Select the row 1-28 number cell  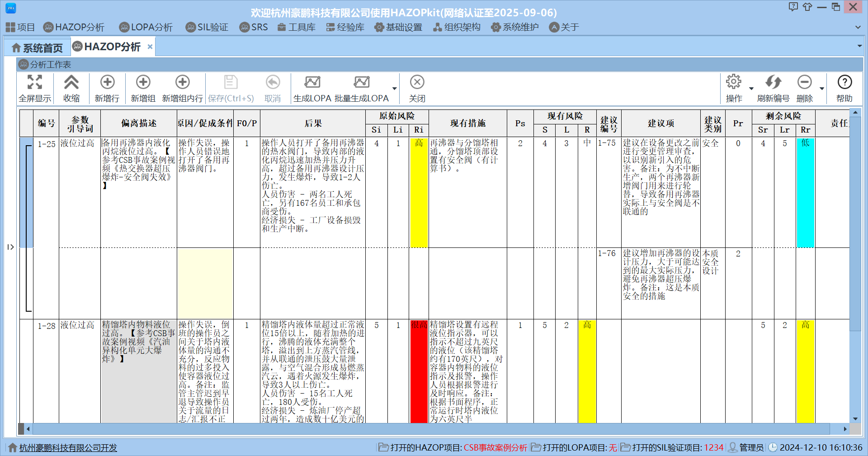point(46,371)
